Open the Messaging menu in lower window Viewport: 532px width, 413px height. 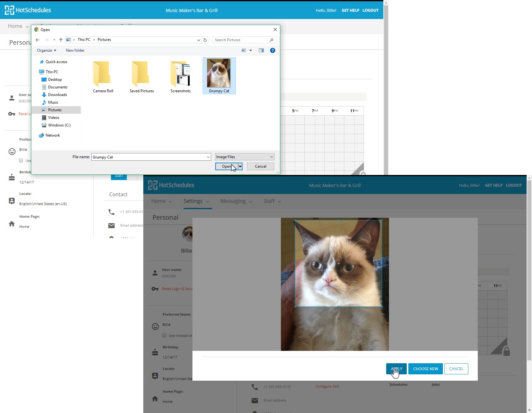coord(236,201)
